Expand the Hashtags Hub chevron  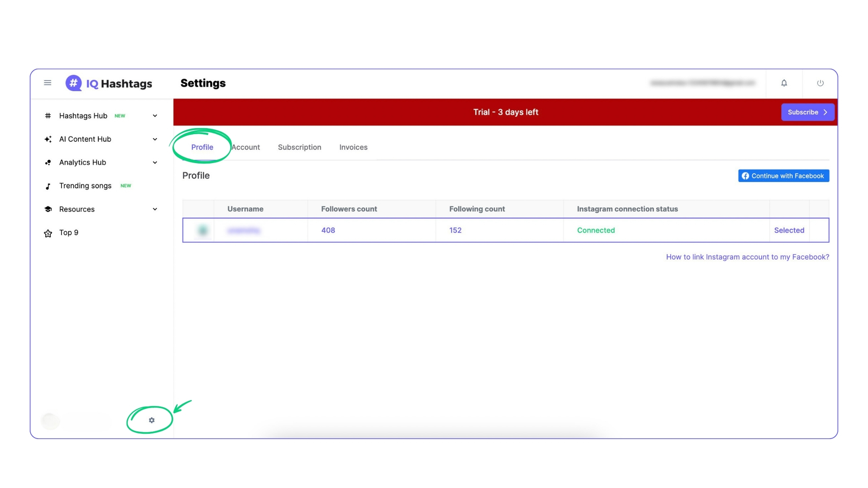click(x=155, y=116)
